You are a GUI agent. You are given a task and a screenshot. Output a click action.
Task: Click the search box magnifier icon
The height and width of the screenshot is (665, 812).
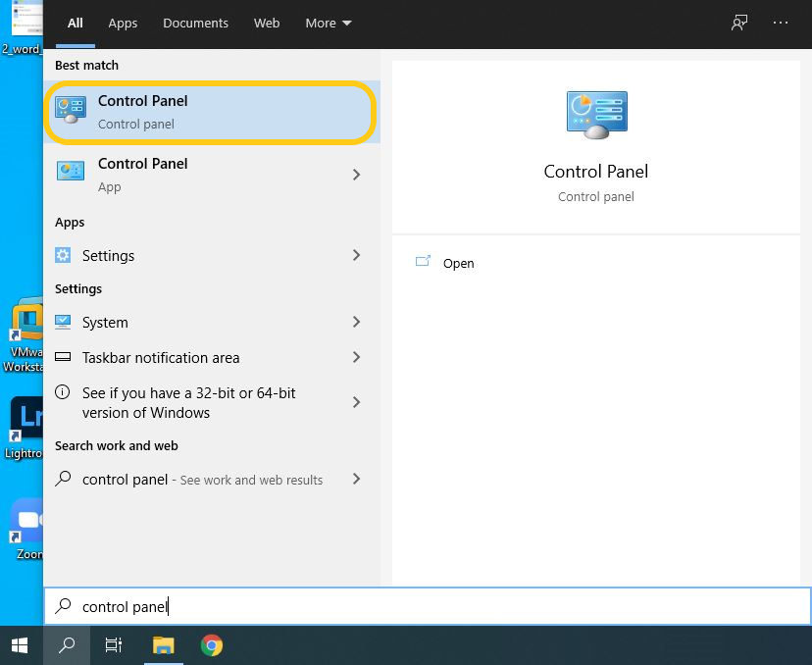(63, 606)
